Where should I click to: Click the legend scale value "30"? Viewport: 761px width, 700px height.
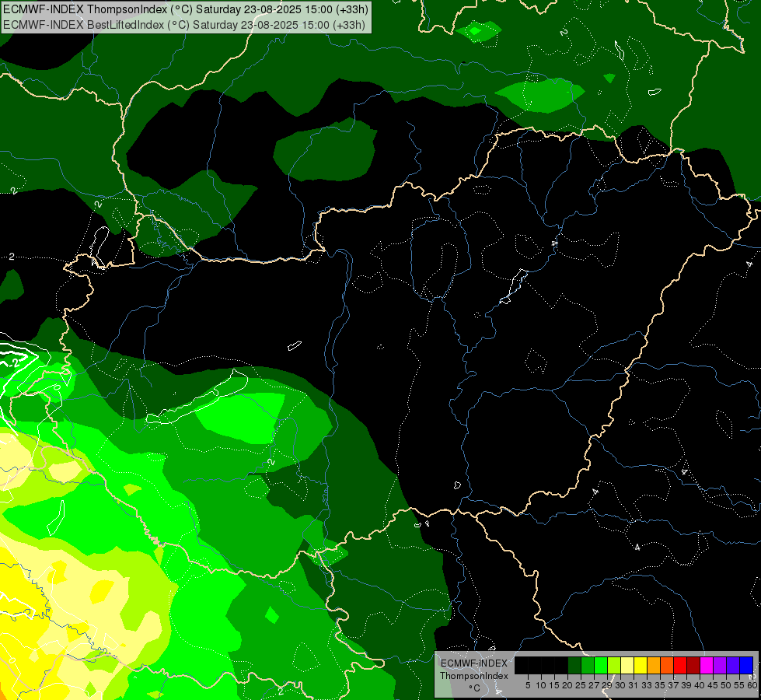click(x=620, y=685)
